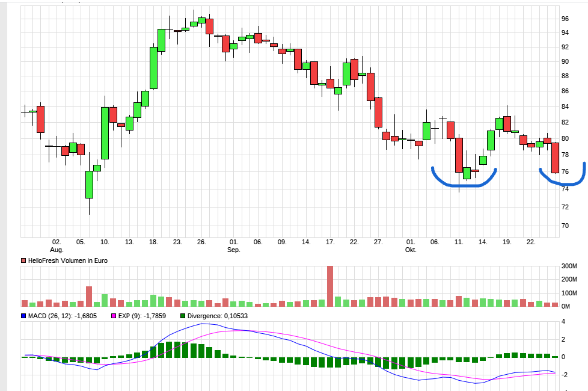The height and width of the screenshot is (391, 588).
Task: Click the '17.' date label
Action: click(330, 242)
